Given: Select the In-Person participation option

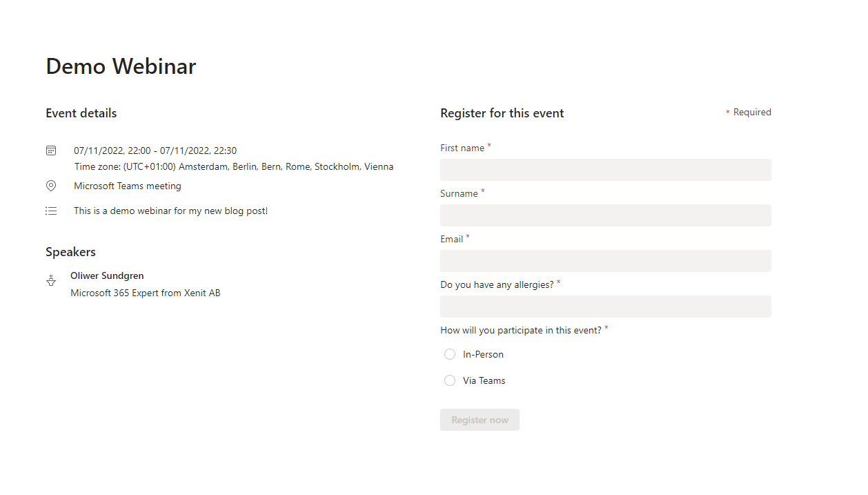Looking at the screenshot, I should pos(450,354).
